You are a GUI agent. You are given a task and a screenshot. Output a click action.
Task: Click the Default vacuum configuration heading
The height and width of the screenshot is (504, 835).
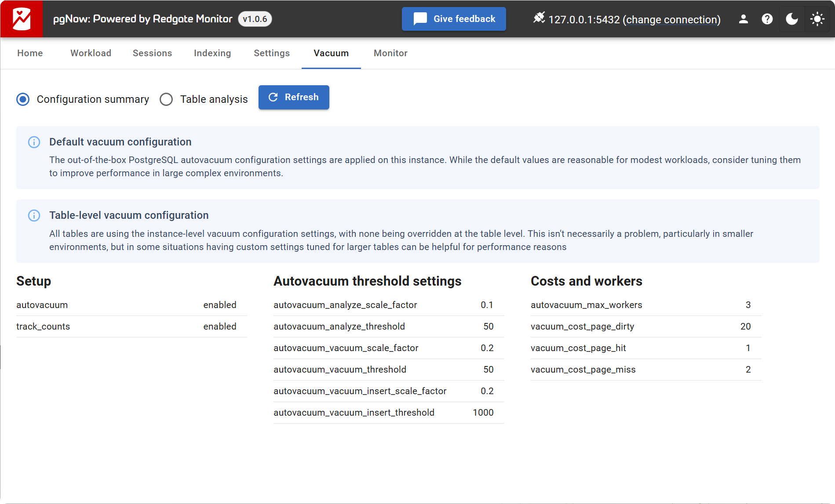pyautogui.click(x=120, y=142)
